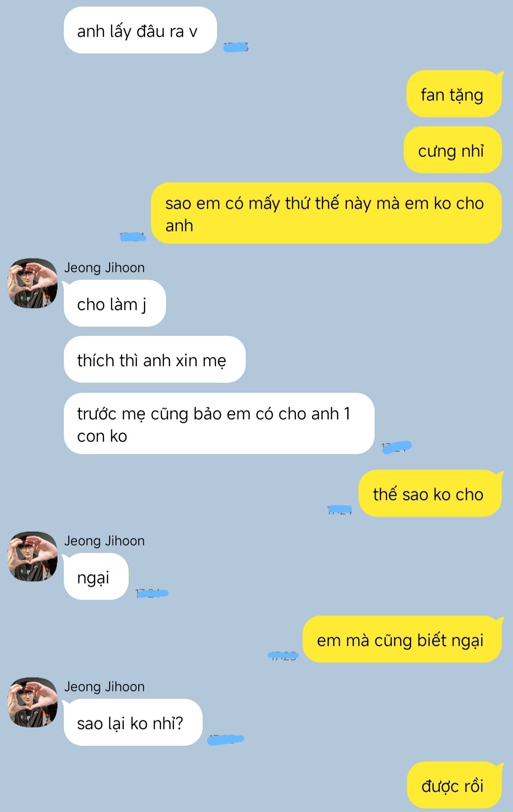513x812 pixels.
Task: Tap the 'thích thì anh xin mẹ' bubble
Action: [x=154, y=360]
